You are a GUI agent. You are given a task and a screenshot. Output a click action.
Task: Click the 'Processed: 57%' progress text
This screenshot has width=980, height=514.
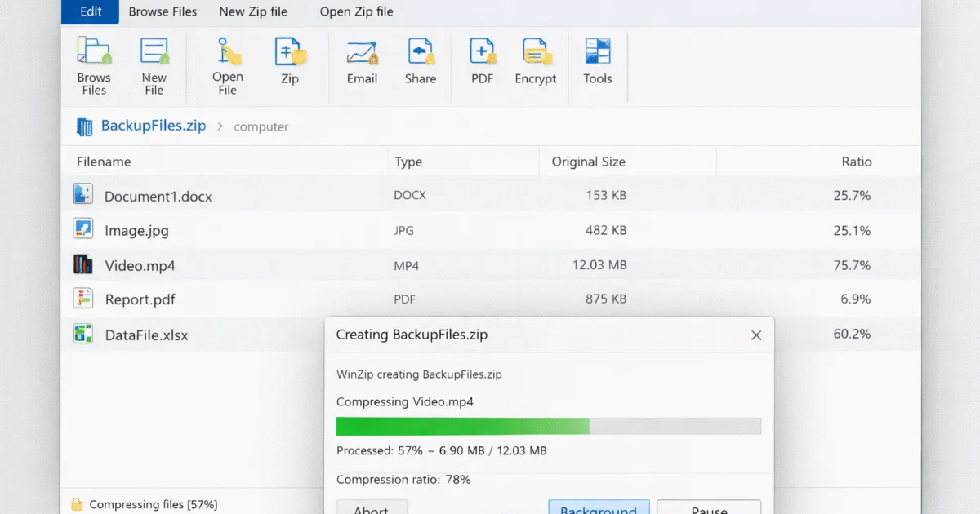(442, 450)
